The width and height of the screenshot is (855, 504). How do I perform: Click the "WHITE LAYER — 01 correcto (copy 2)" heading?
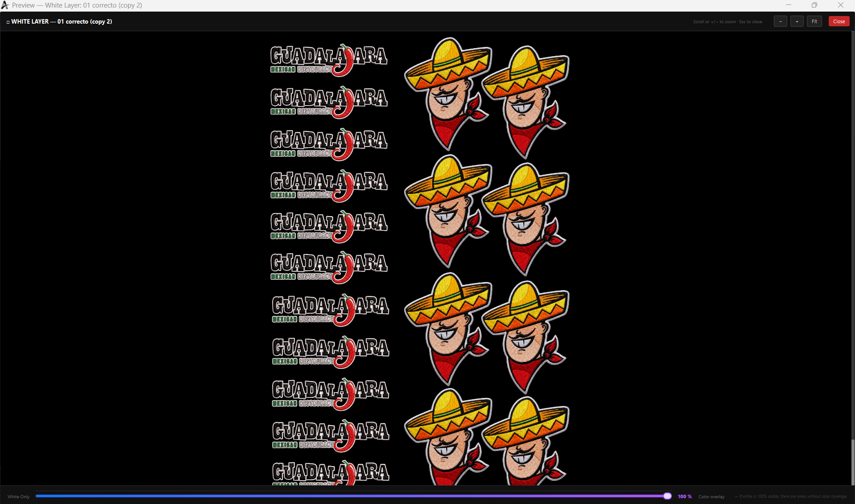(61, 21)
